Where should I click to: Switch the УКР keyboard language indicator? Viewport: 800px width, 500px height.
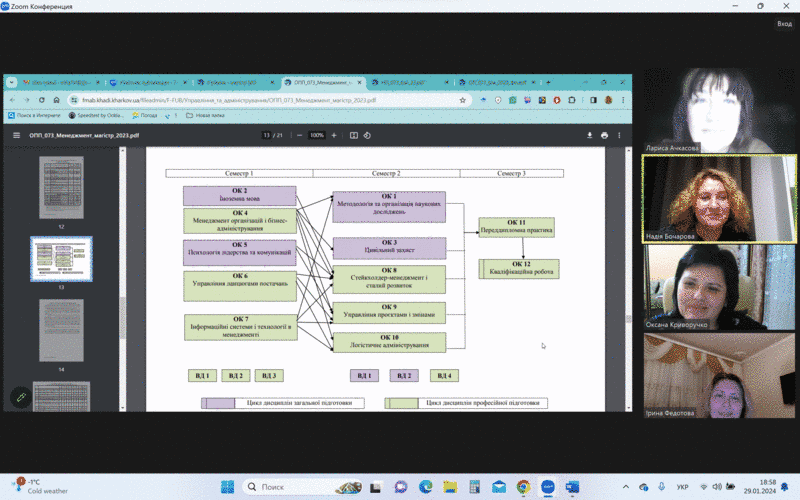pos(682,486)
